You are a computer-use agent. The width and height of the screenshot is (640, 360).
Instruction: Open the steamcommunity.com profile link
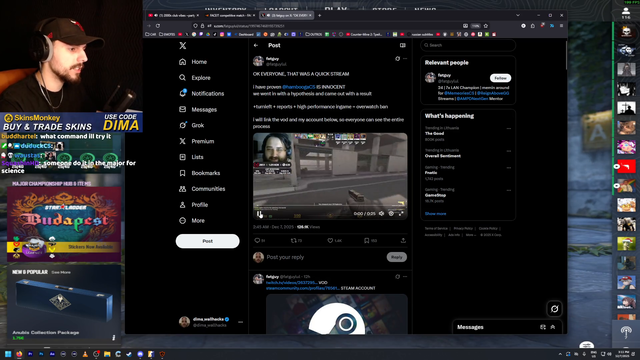(x=302, y=288)
